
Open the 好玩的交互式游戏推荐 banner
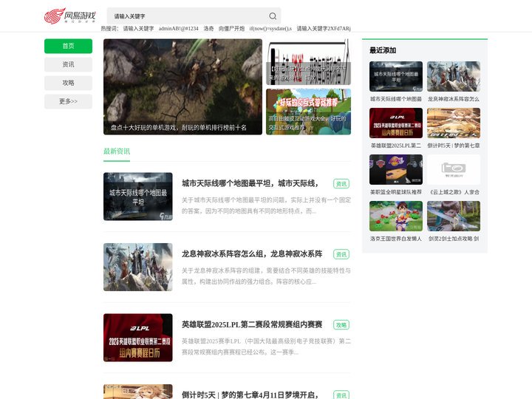tap(308, 112)
